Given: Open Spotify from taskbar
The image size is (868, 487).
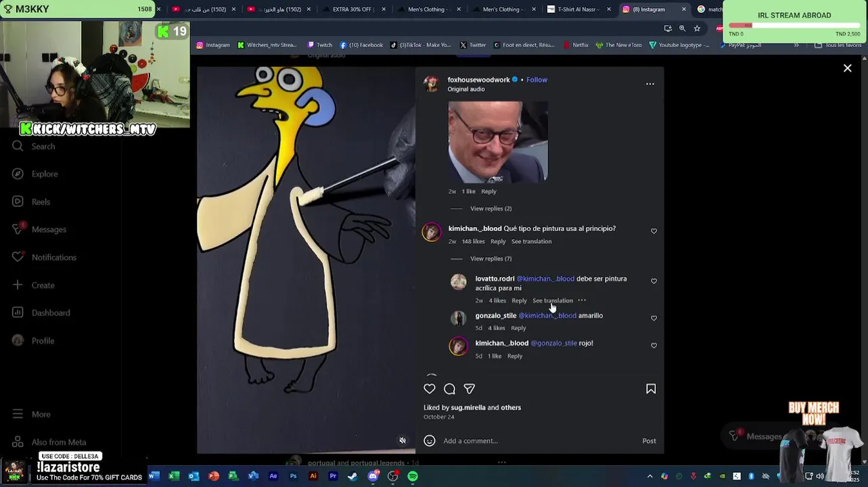Looking at the screenshot, I should tap(413, 476).
